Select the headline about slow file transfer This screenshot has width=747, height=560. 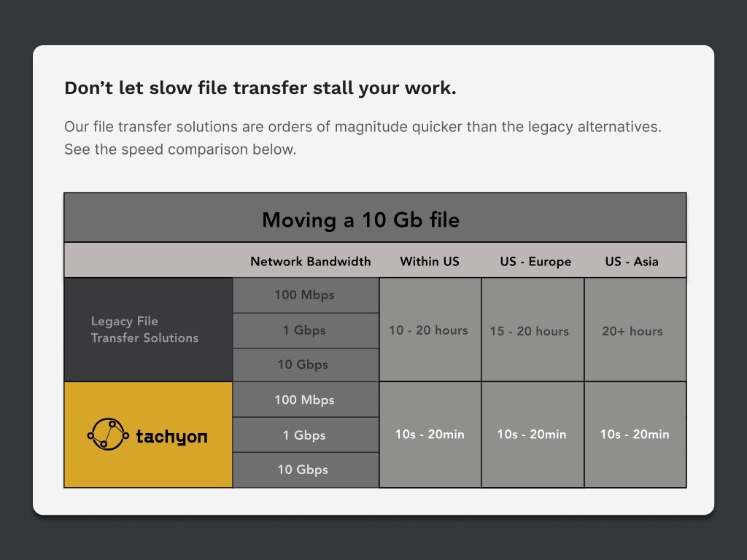(260, 88)
